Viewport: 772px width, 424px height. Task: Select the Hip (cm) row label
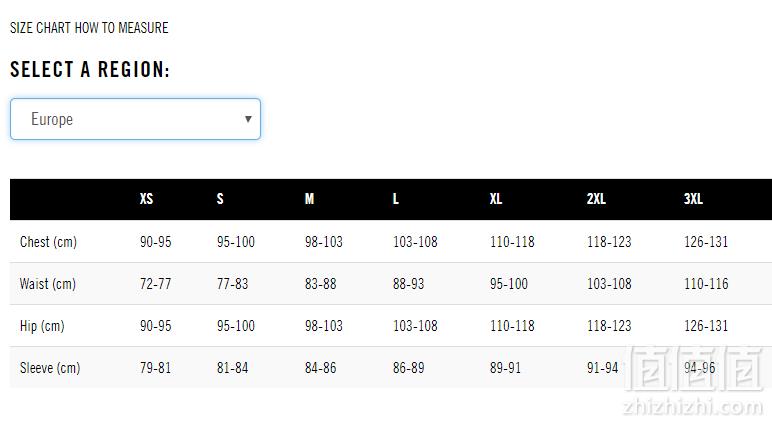coord(42,326)
